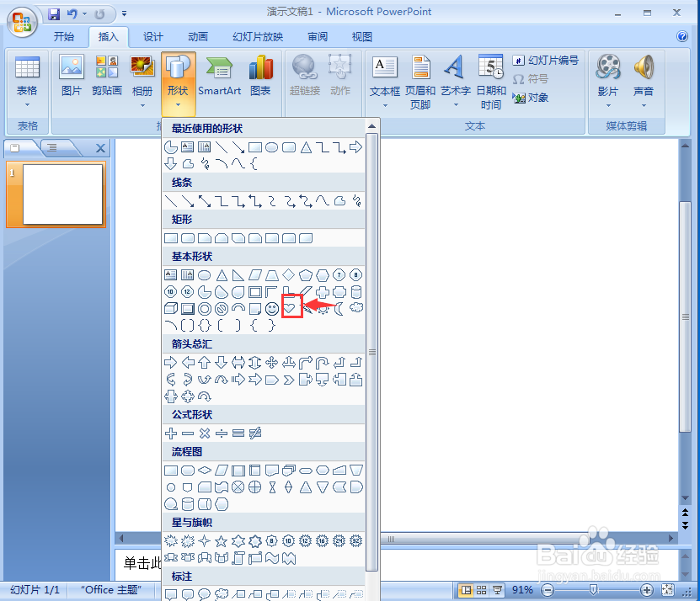Insert header and footer

[x=420, y=82]
